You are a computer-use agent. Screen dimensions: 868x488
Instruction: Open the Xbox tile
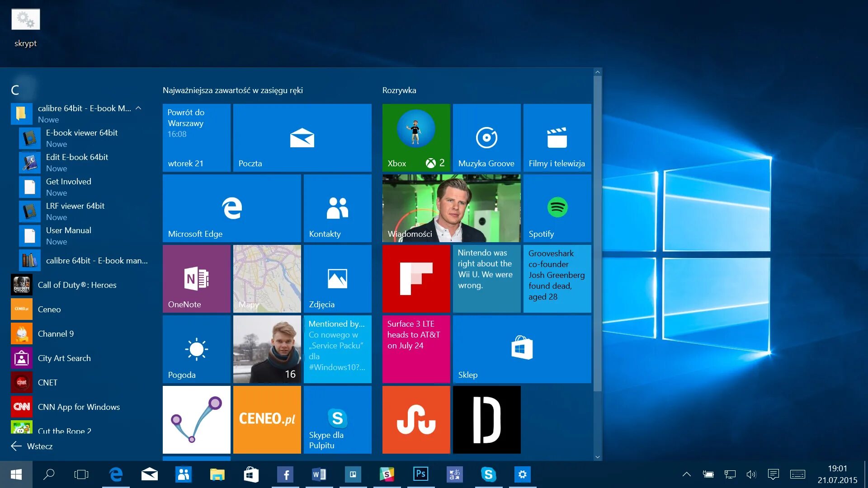[416, 138]
